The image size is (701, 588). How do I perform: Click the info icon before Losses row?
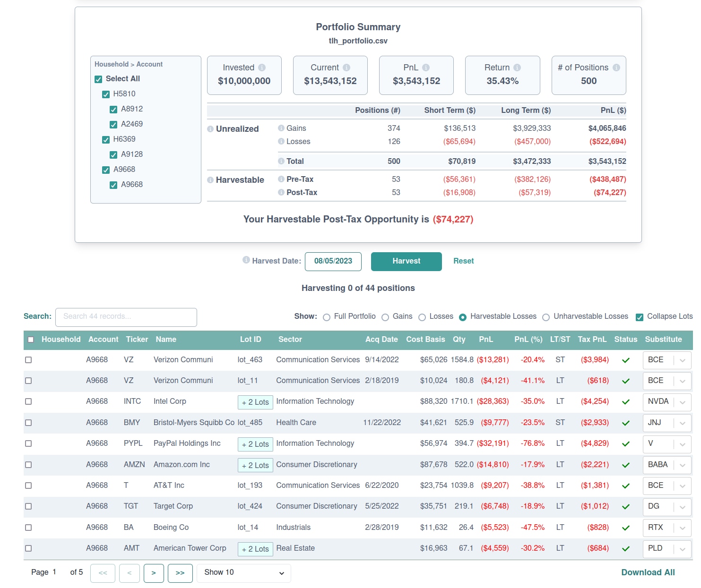pyautogui.click(x=281, y=141)
